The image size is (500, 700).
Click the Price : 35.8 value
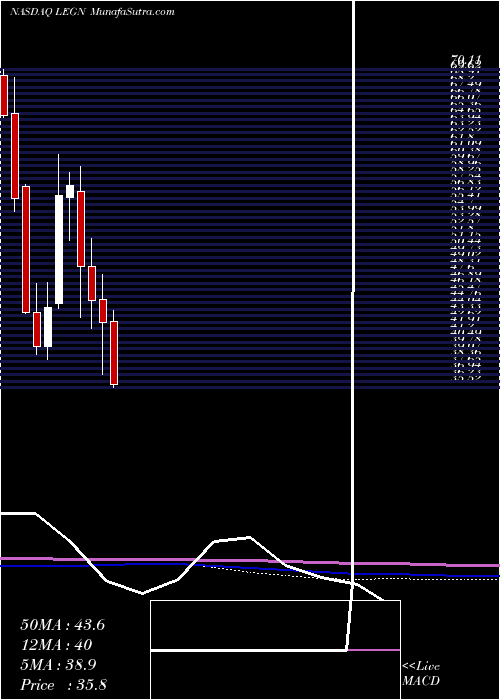click(63, 685)
